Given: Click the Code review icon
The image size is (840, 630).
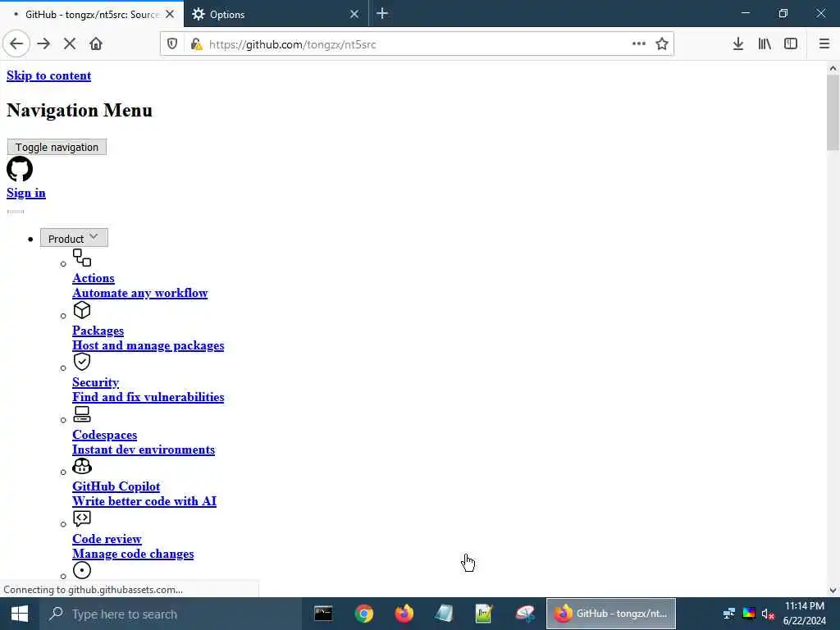Looking at the screenshot, I should (x=82, y=518).
